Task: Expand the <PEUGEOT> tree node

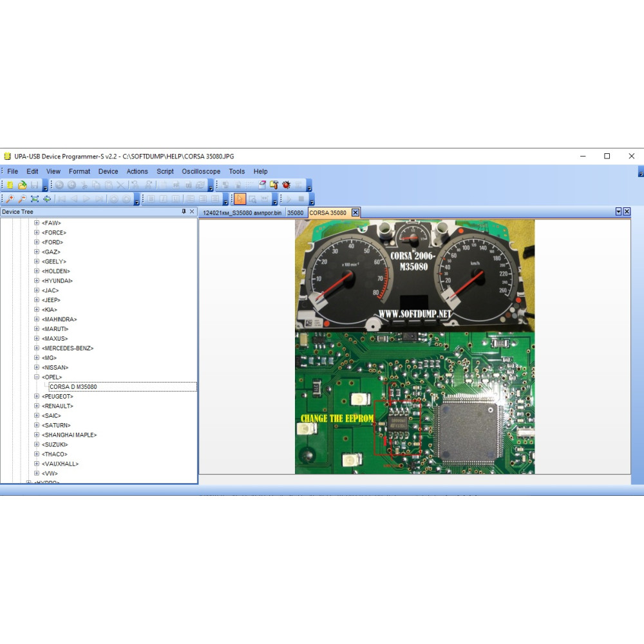Action: pos(37,396)
